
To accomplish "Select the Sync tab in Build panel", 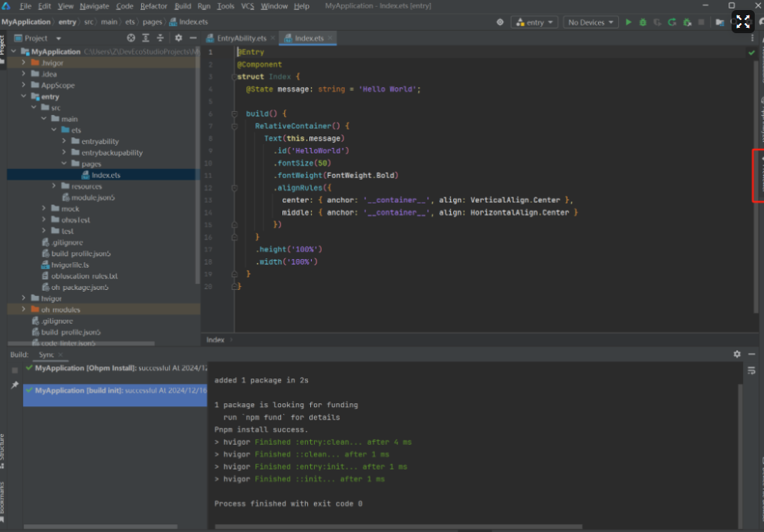I will click(x=46, y=355).
